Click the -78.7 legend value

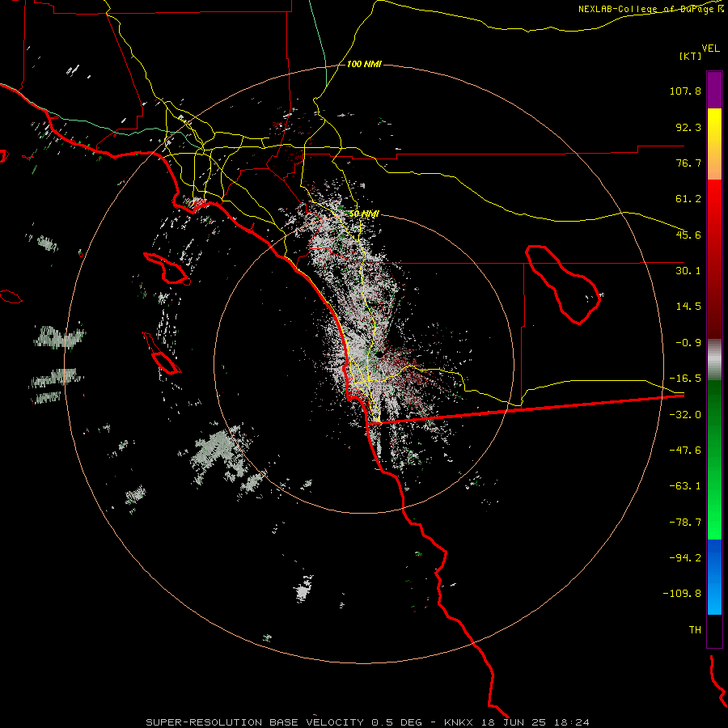pos(685,523)
